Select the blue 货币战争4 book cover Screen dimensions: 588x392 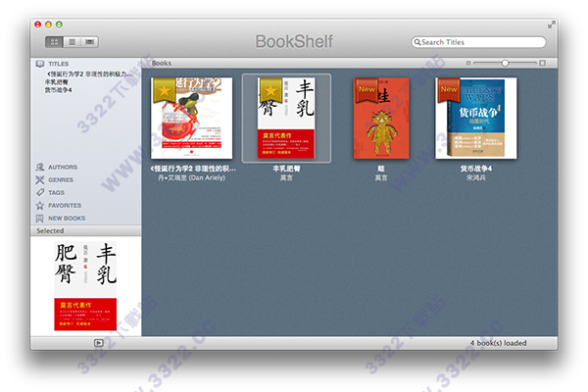pyautogui.click(x=476, y=119)
